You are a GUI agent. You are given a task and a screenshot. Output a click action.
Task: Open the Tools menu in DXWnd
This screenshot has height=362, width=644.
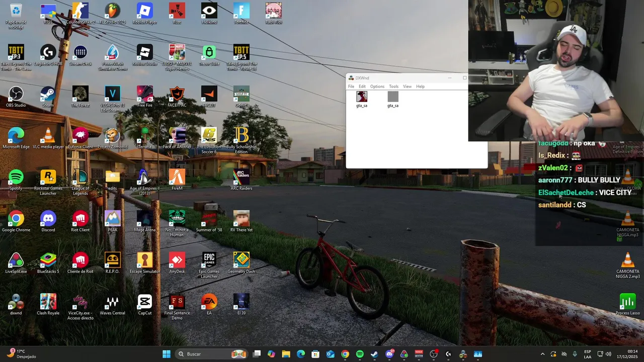pos(394,86)
